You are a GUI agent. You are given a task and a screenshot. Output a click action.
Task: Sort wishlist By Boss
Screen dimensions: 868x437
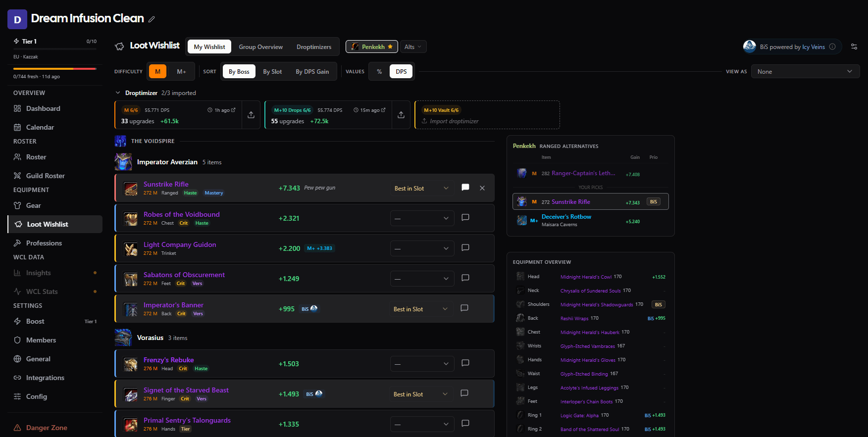[x=239, y=71]
